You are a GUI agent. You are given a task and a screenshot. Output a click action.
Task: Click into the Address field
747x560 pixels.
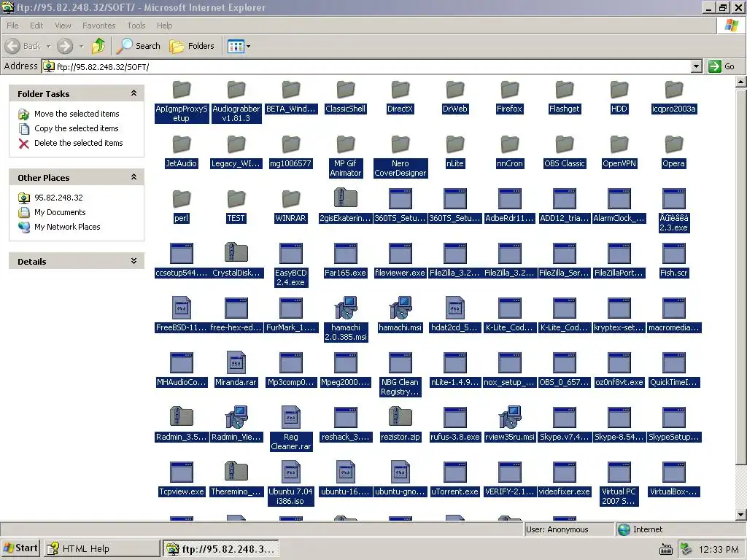click(366, 66)
